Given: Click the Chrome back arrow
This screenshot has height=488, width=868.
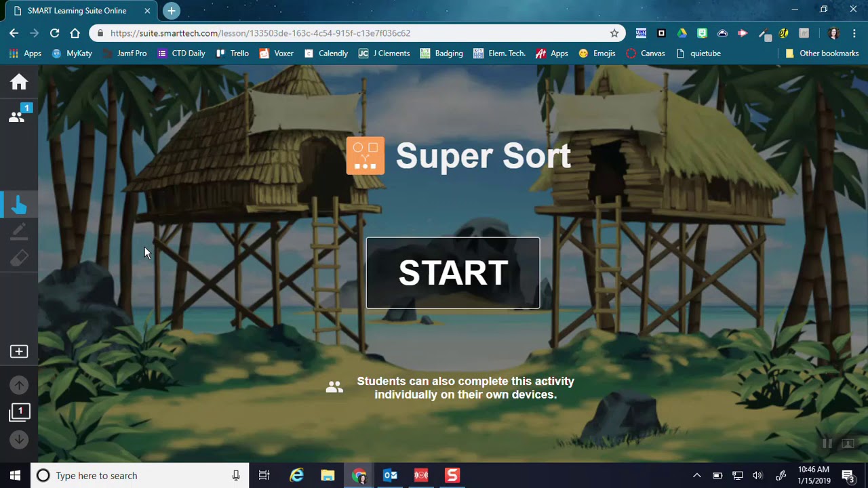Looking at the screenshot, I should click(14, 33).
